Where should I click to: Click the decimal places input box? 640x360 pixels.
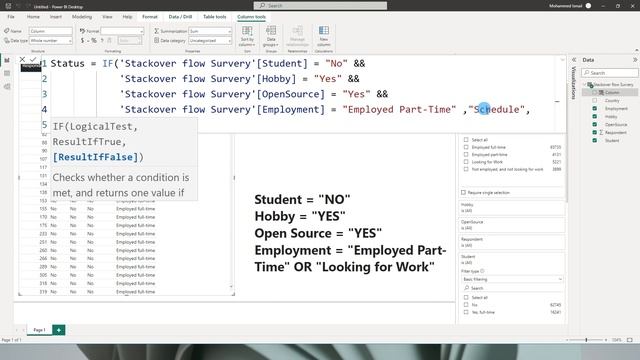[x=130, y=40]
